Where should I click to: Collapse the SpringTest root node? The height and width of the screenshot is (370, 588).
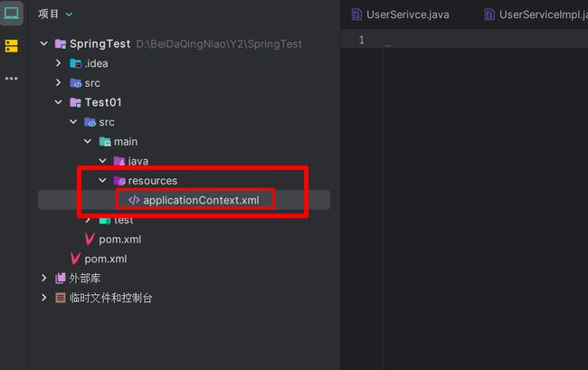pos(44,43)
